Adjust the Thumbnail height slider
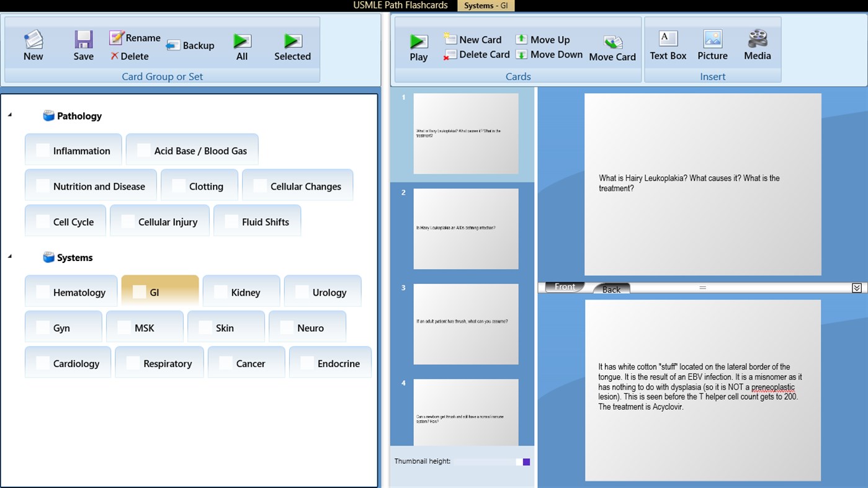The width and height of the screenshot is (868, 488). (x=526, y=461)
